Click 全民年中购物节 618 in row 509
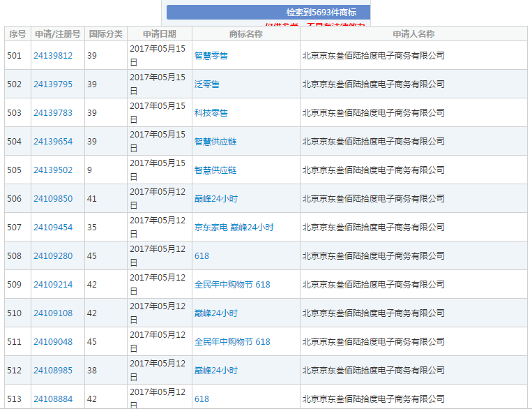 [231, 285]
